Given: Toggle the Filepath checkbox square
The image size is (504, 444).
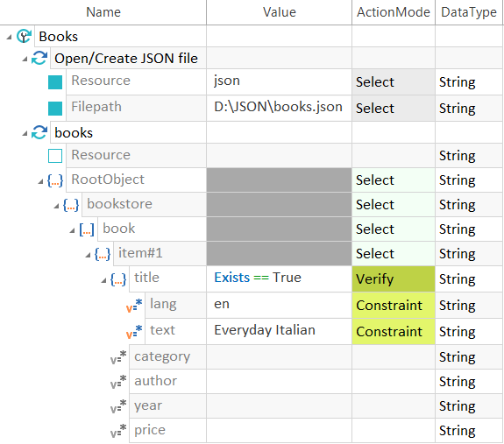Looking at the screenshot, I should 55,109.
